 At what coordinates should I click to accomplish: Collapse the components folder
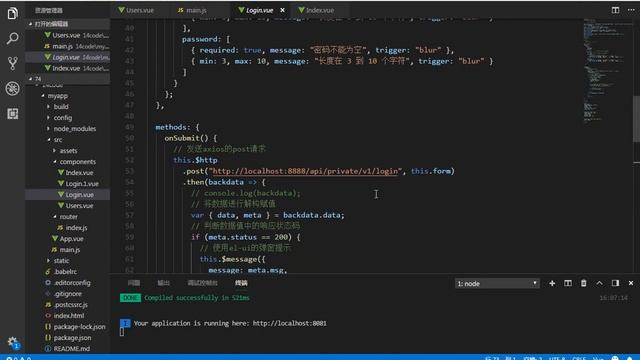pos(78,162)
